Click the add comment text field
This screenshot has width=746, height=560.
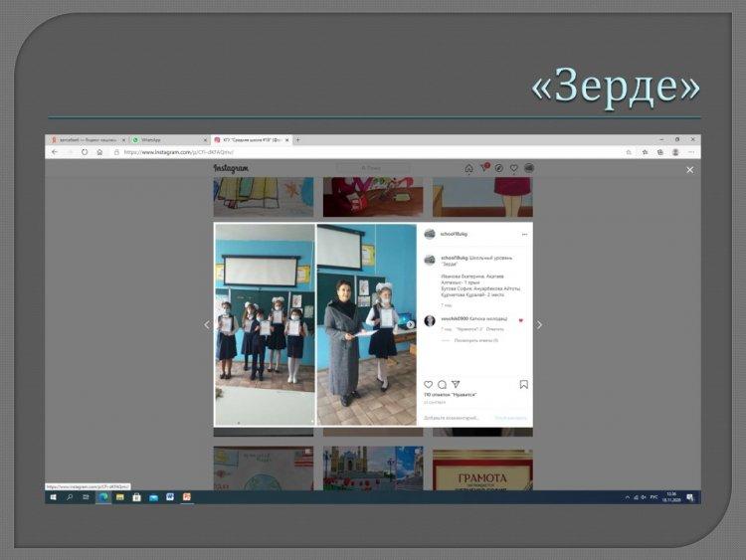(452, 418)
